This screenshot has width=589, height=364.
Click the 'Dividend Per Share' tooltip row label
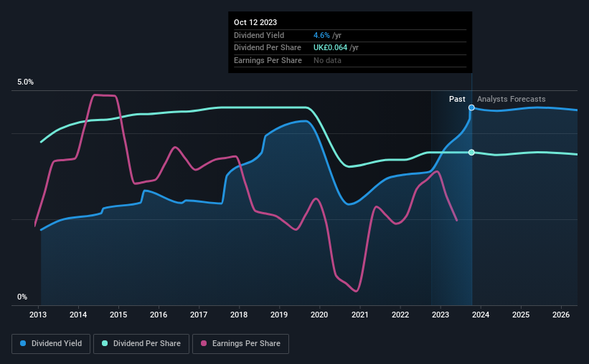point(268,48)
